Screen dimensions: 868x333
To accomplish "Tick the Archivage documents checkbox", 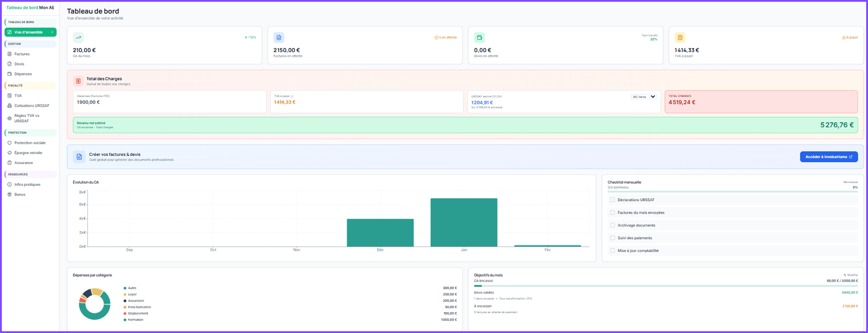I will click(613, 225).
